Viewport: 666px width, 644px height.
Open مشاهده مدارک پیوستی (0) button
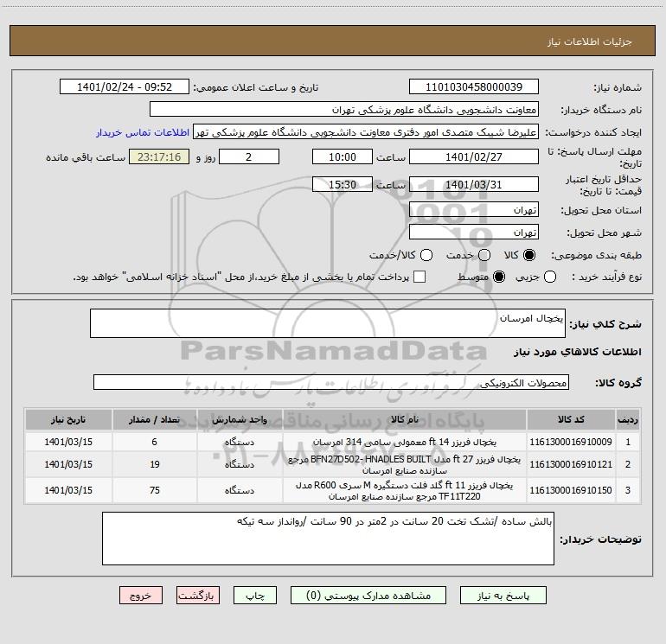pos(368,596)
